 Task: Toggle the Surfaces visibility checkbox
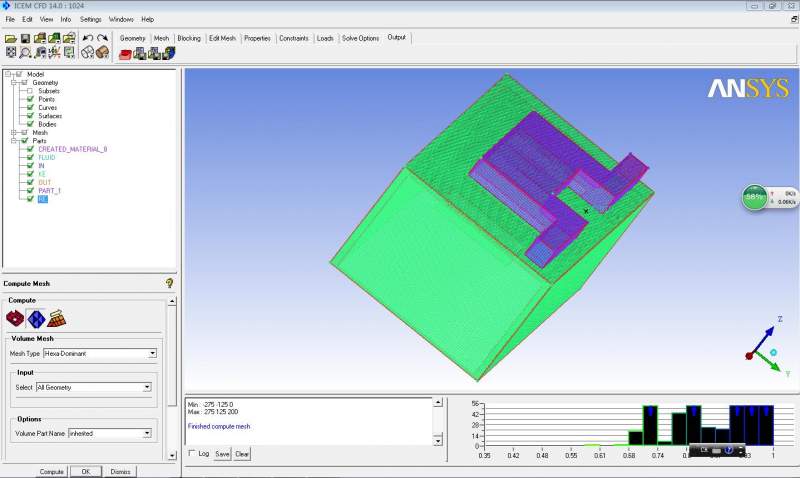point(30,116)
